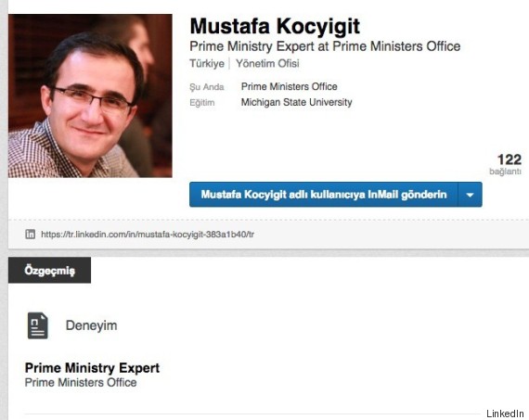Screen dimensions: 529x420
Task: Open Prime Ministry Expert job title
Action: click(92, 368)
